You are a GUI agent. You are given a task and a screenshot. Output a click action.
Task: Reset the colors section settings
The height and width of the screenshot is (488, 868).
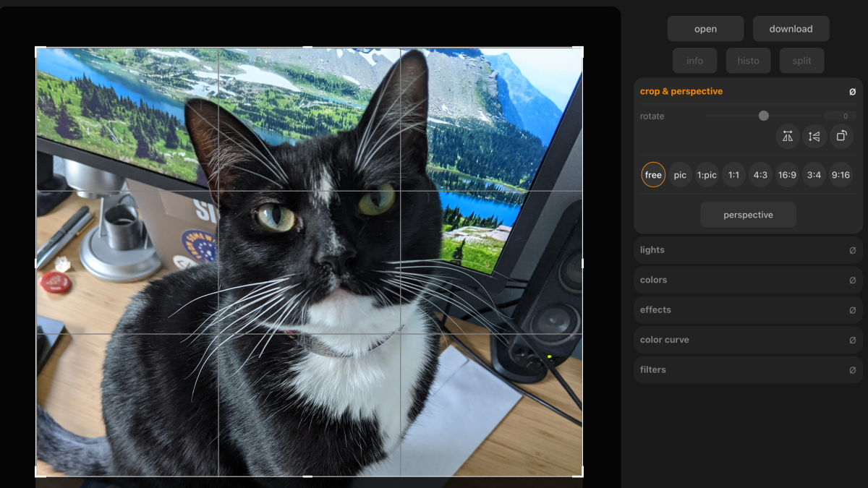pyautogui.click(x=852, y=280)
